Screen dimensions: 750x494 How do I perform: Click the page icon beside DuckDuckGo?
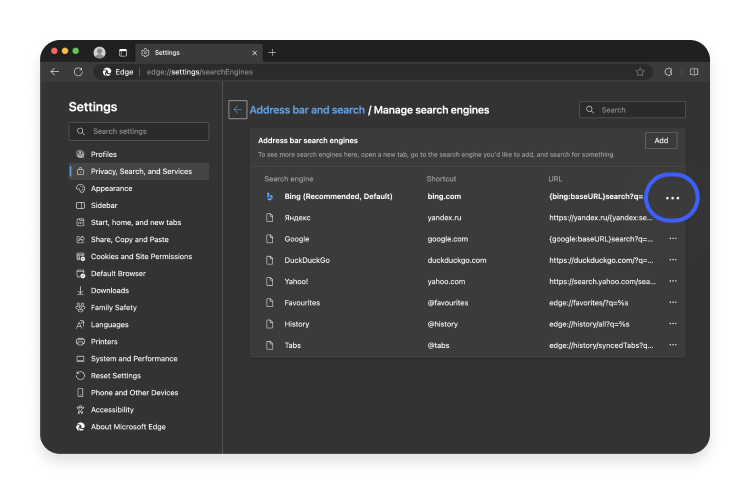[x=270, y=260]
